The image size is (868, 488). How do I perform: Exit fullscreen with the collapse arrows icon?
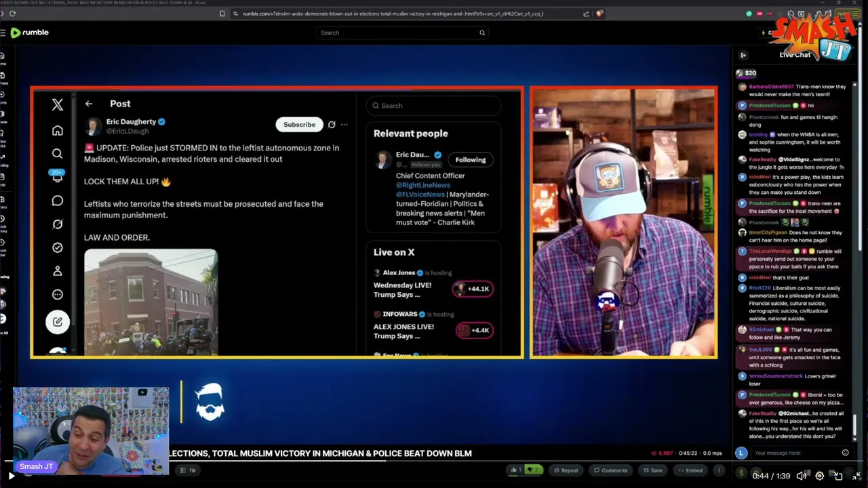pos(856,476)
